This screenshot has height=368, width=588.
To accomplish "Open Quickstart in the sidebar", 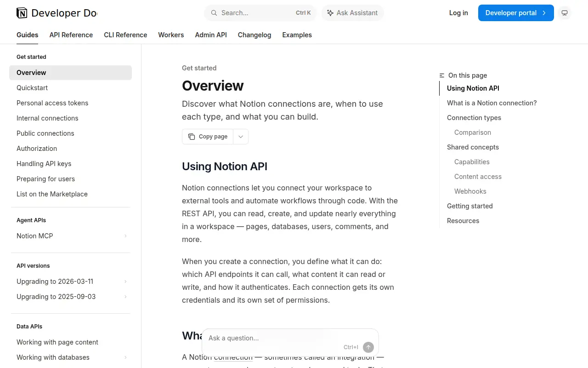I will pos(70,88).
